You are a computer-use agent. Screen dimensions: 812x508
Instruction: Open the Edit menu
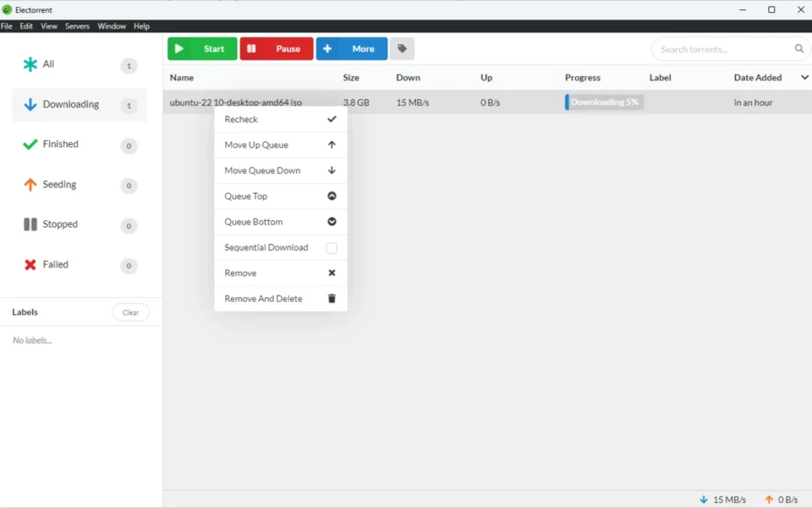coord(26,26)
